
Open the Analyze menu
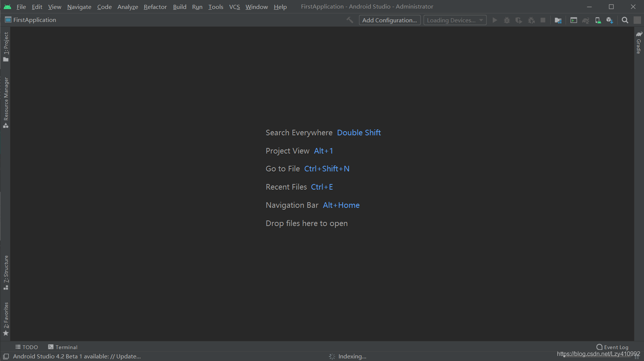point(127,7)
